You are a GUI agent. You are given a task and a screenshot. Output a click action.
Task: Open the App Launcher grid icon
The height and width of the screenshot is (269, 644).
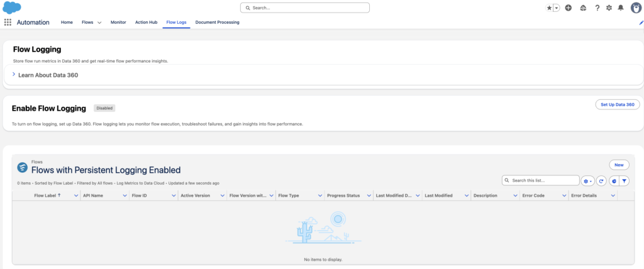[8, 22]
